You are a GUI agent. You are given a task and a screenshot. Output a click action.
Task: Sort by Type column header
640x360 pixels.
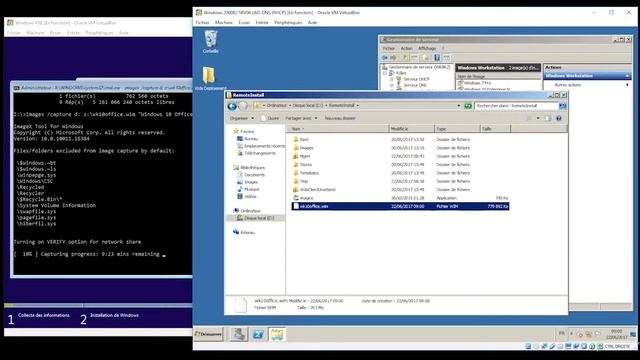(457, 129)
